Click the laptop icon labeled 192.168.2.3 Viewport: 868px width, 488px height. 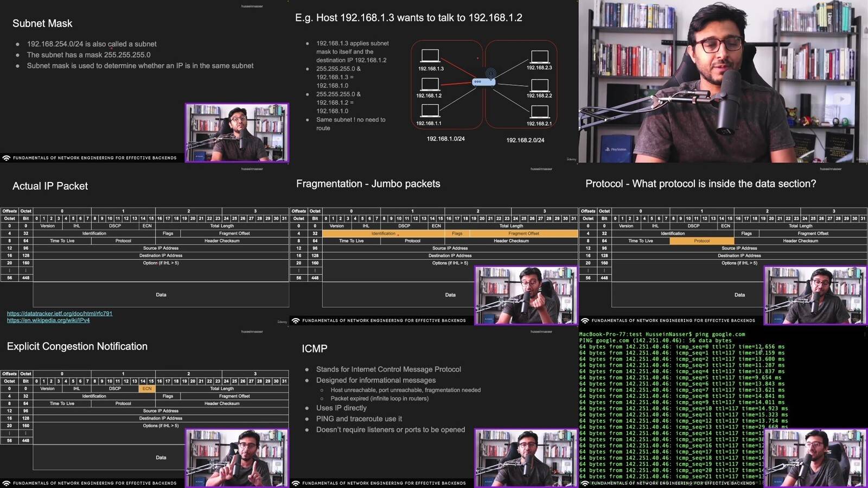(539, 56)
